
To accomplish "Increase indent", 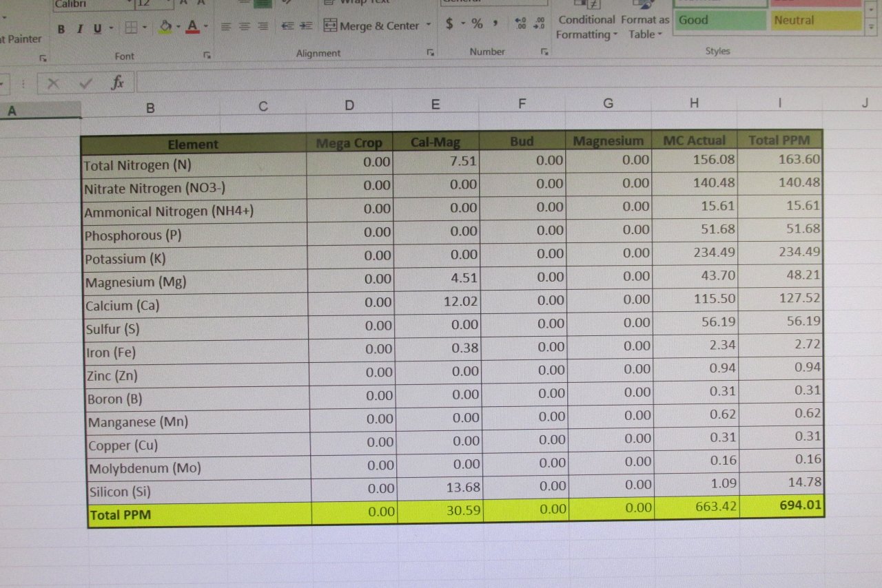I will (x=306, y=25).
